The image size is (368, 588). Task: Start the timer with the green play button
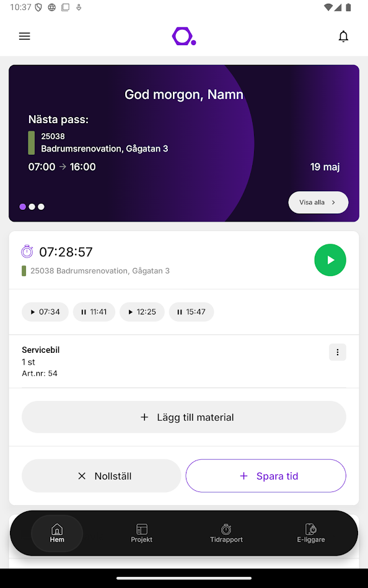click(x=330, y=260)
